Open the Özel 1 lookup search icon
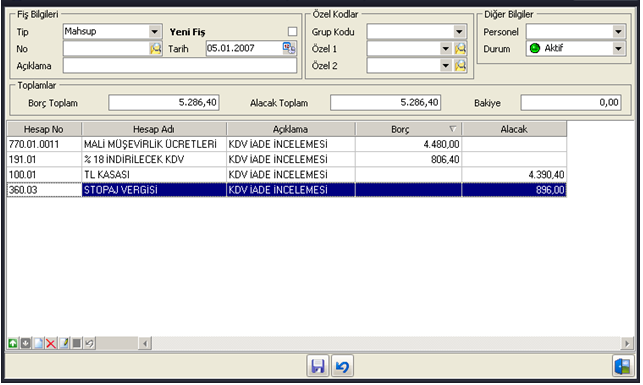 tap(460, 49)
